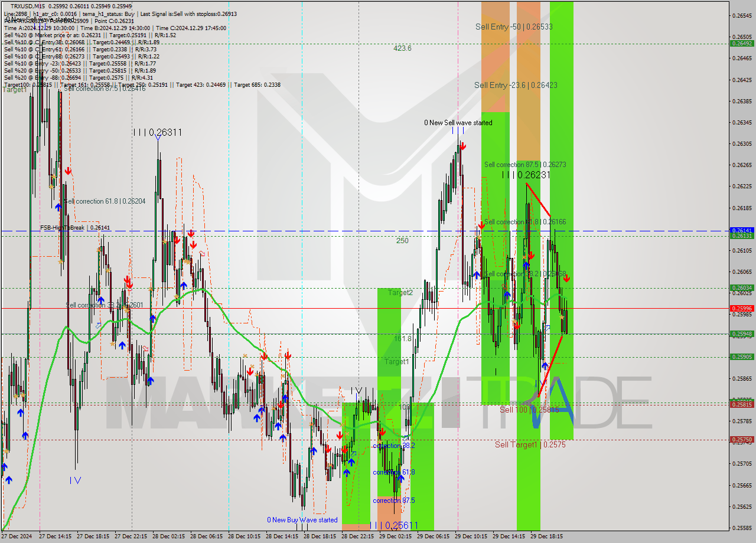
Task: Click the red 0.25996 price tag
Action: click(742, 308)
